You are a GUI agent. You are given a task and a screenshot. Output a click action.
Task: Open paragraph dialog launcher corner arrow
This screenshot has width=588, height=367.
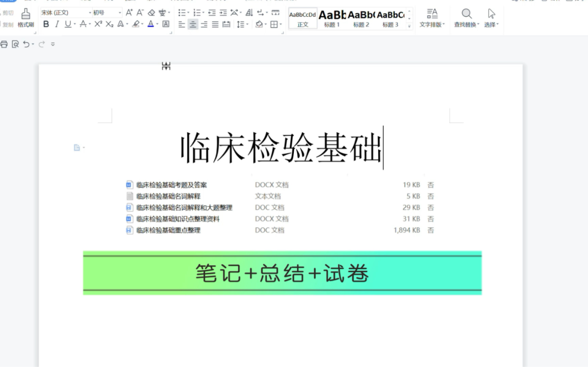(x=282, y=33)
